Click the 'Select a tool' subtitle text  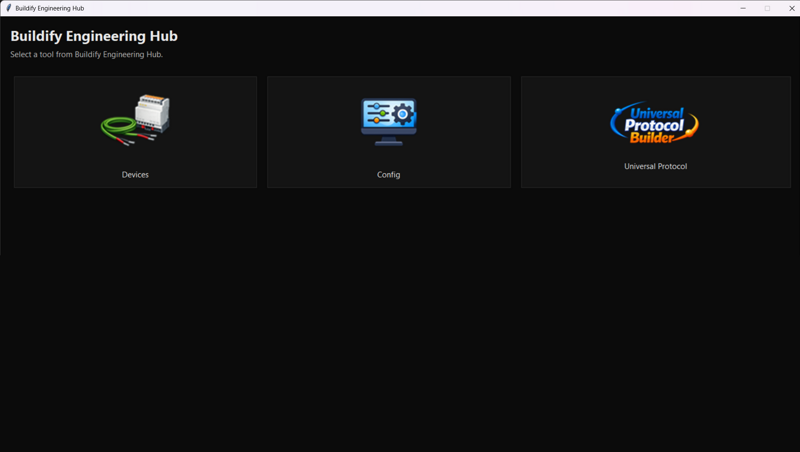[86, 55]
